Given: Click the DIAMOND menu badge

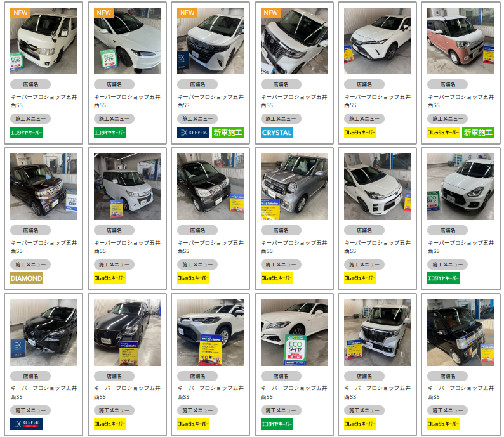Looking at the screenshot, I should pos(27,278).
